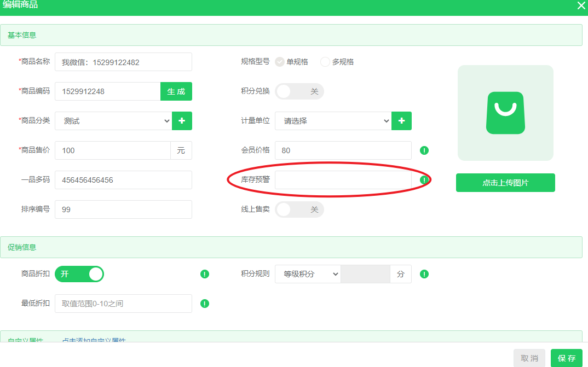The width and height of the screenshot is (588, 367).
Task: Select the 多规格 radio option
Action: click(325, 62)
